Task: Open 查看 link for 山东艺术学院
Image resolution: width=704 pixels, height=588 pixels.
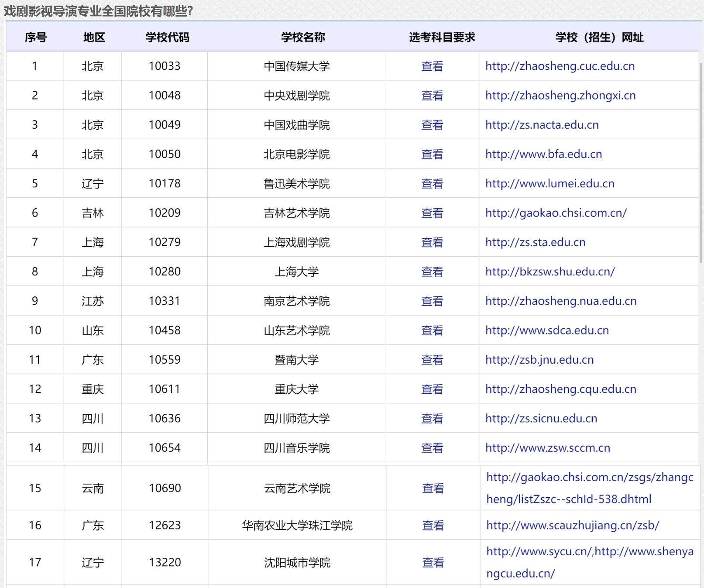Action: pyautogui.click(x=432, y=330)
